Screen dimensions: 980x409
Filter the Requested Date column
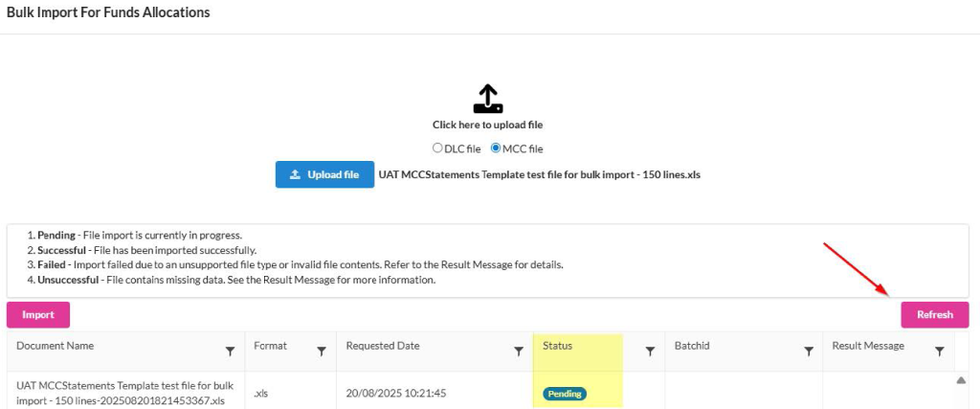pos(518,352)
